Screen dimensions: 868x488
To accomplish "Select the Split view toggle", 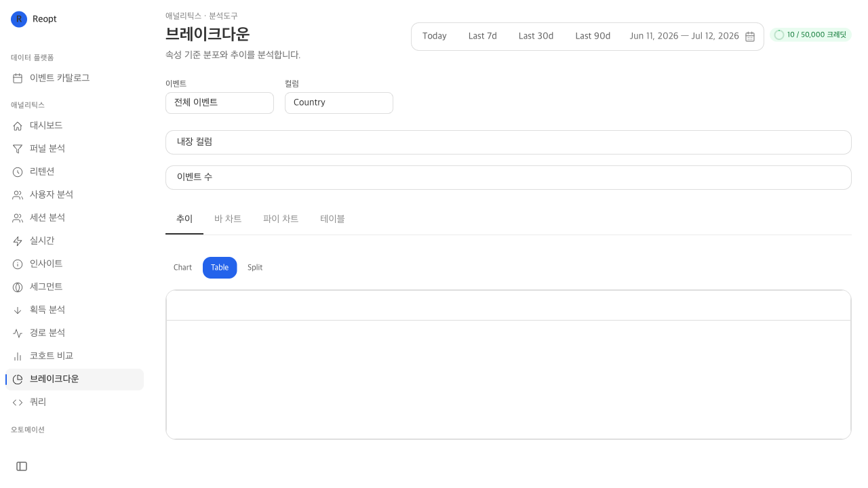I will (255, 268).
